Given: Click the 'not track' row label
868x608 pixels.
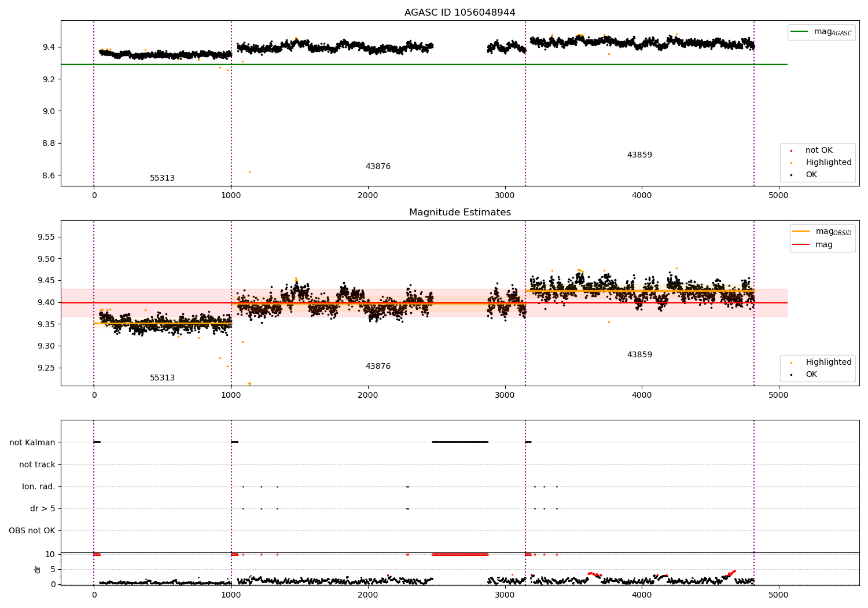Looking at the screenshot, I should coord(37,464).
